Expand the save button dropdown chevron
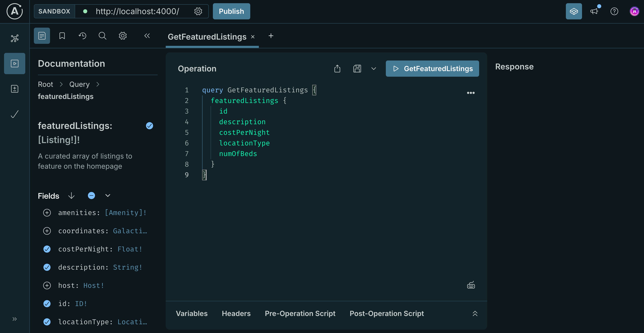644x333 pixels. 374,68
